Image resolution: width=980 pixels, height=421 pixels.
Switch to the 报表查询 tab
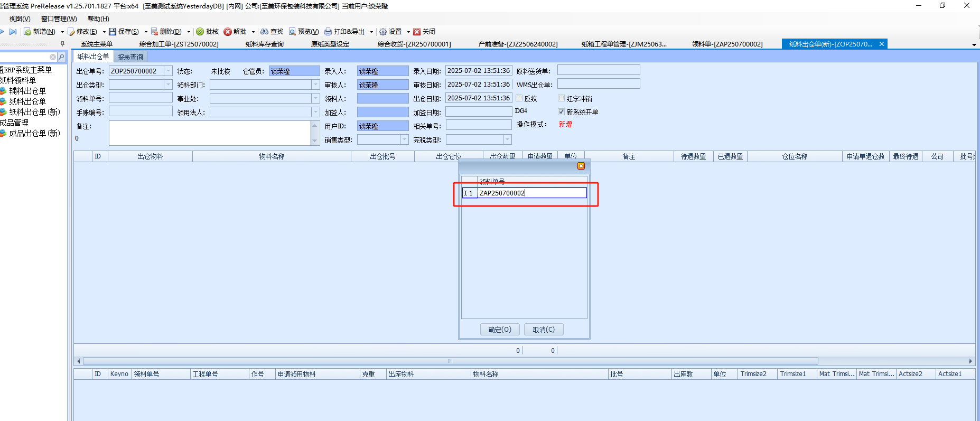click(x=130, y=57)
